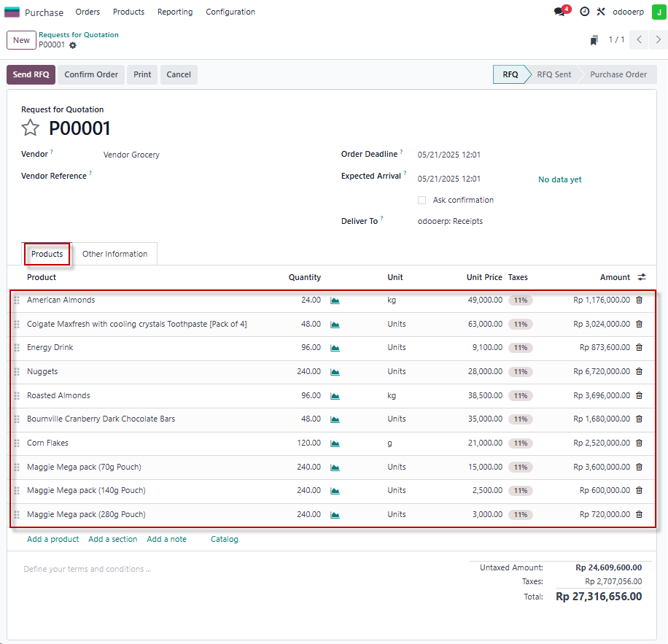Click the bookmark icon near pager
This screenshot has height=644, width=668.
click(x=594, y=40)
